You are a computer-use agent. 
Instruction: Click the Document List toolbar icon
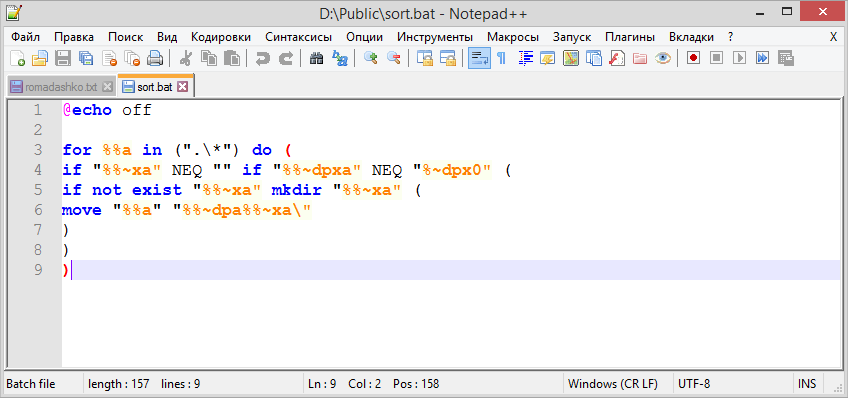[593, 58]
